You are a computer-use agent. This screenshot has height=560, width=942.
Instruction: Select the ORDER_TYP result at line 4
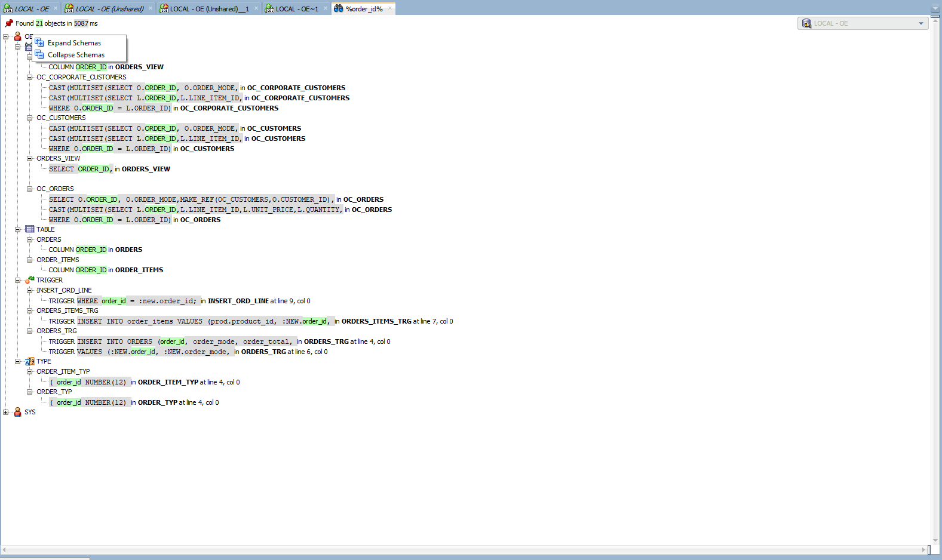[134, 402]
